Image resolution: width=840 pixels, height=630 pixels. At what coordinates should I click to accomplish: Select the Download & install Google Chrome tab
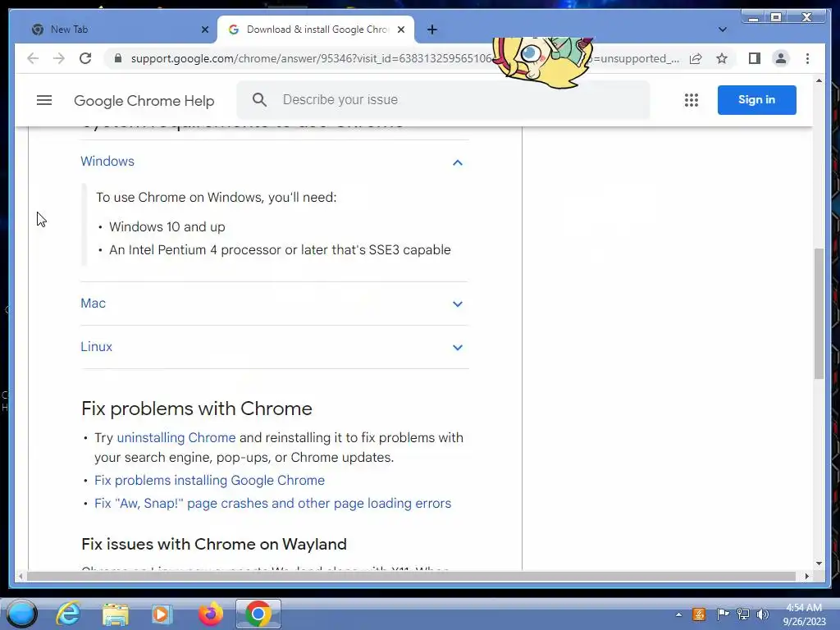(x=316, y=30)
